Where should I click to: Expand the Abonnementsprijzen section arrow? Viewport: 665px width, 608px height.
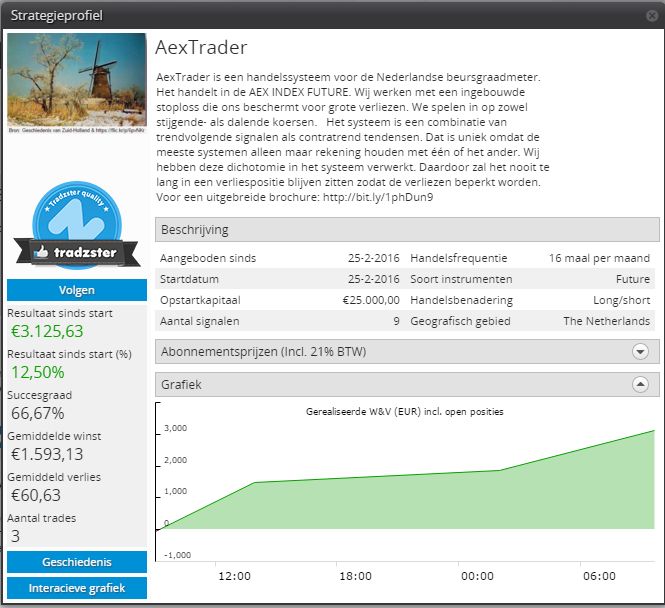tap(640, 351)
